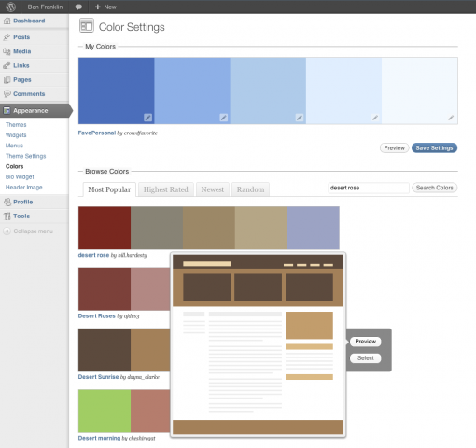Click the Posts pushpin icon

(x=7, y=37)
